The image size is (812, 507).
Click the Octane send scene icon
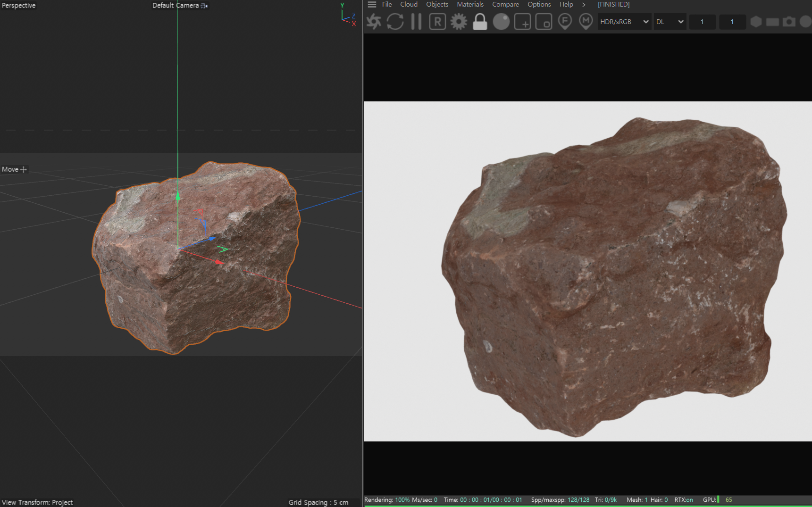point(374,22)
